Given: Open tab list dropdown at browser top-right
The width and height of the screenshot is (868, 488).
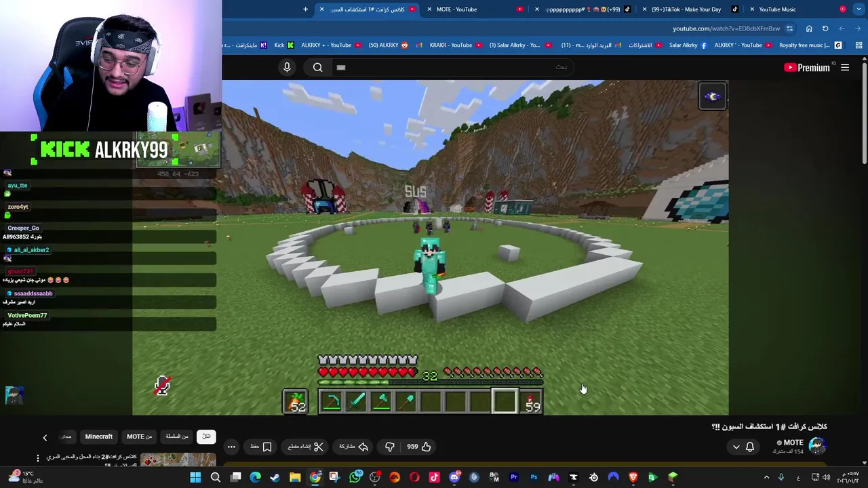Looking at the screenshot, I should 859,9.
